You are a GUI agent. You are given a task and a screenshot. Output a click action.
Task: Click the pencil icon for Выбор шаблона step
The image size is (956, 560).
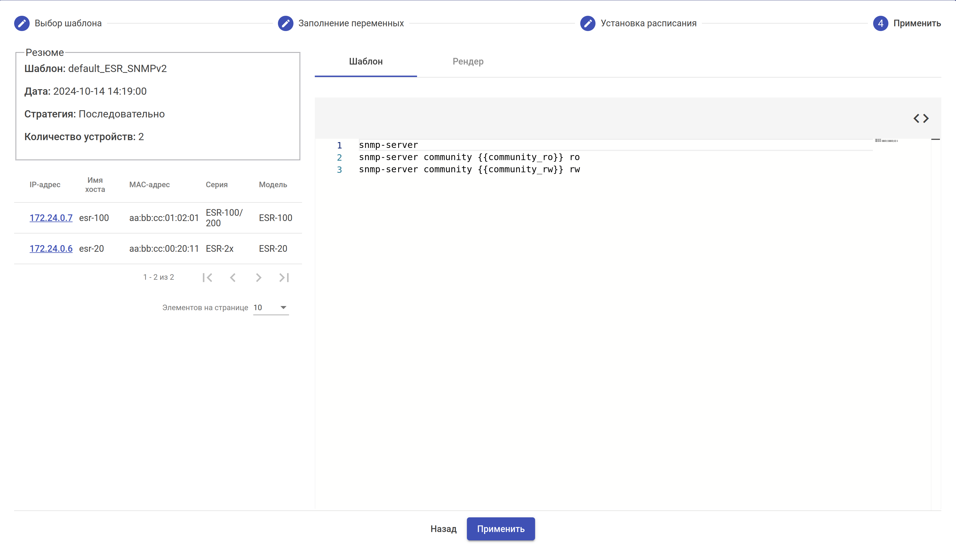[22, 23]
